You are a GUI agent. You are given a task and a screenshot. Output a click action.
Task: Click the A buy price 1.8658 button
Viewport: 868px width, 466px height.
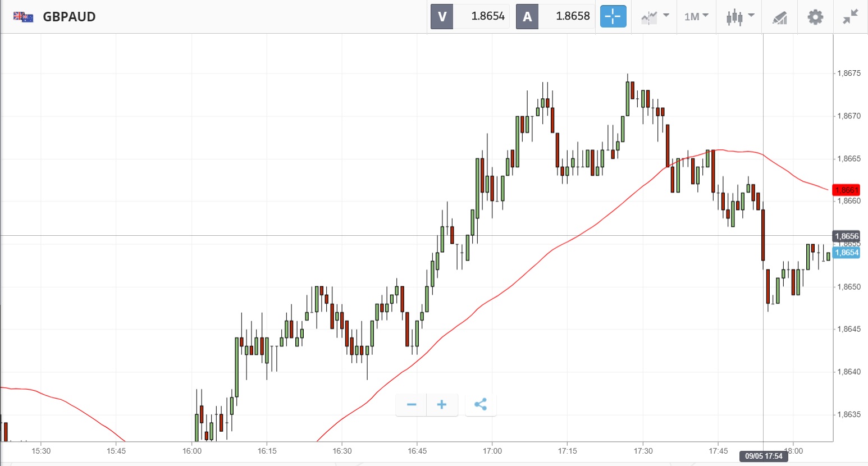click(555, 17)
